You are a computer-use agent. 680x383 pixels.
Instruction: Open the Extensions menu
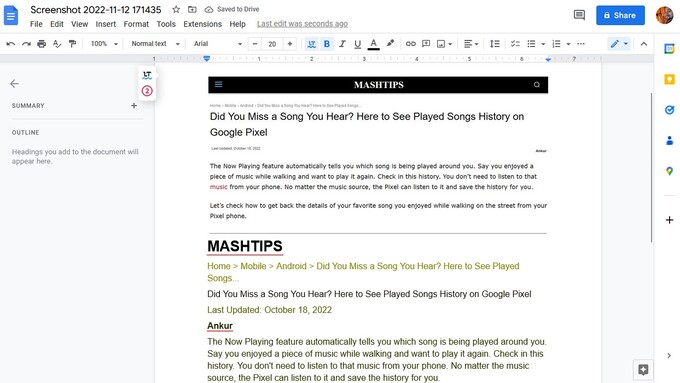click(203, 24)
